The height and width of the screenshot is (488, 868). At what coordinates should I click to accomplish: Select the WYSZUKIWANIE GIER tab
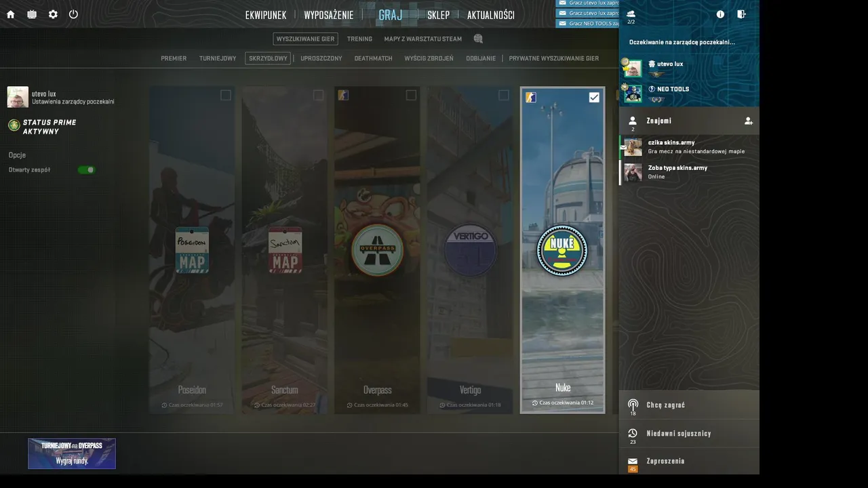(306, 39)
